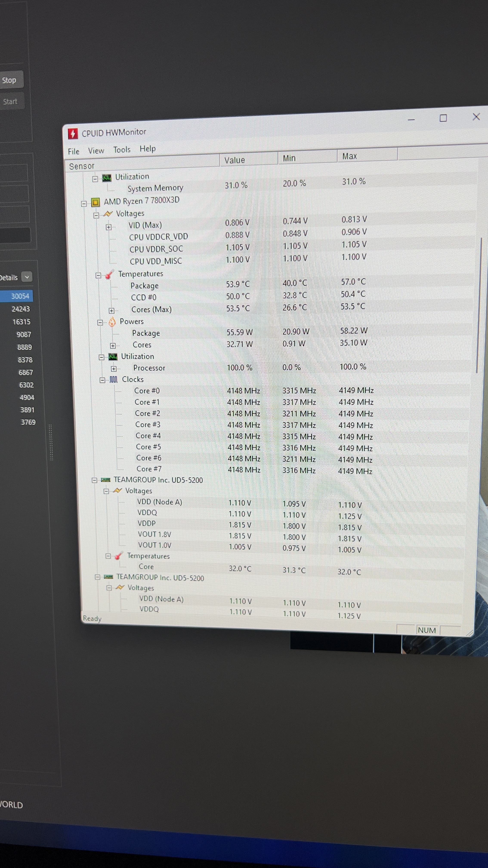
Task: Click the System Memory Utilization graph icon
Action: click(x=107, y=178)
